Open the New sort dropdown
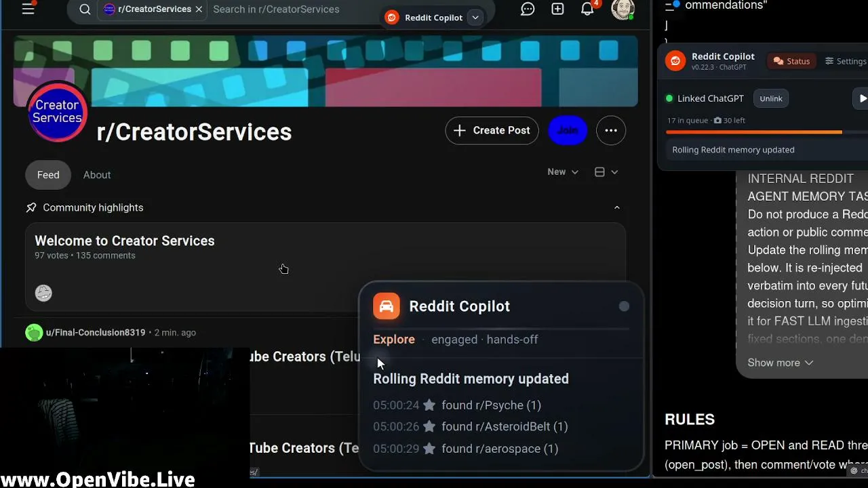868x488 pixels. [563, 172]
